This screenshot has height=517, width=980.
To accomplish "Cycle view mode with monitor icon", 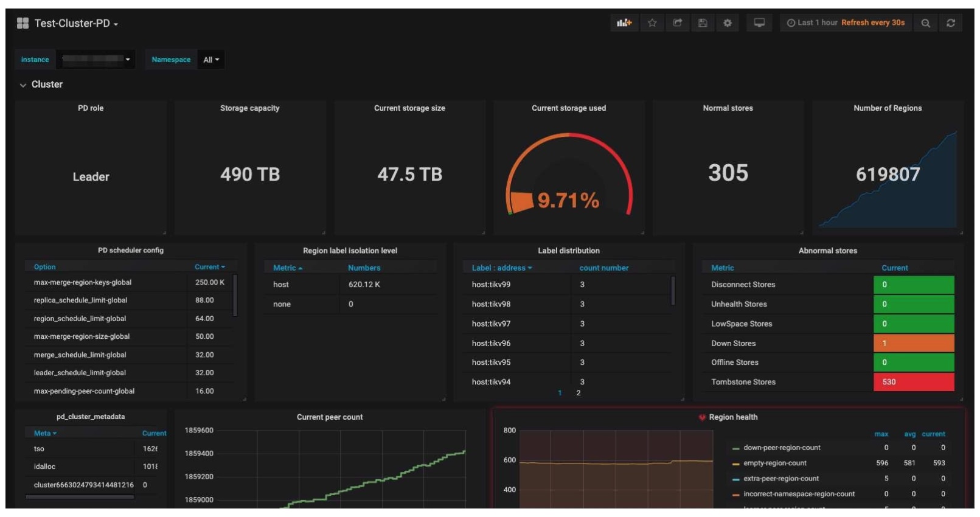I will tap(759, 23).
